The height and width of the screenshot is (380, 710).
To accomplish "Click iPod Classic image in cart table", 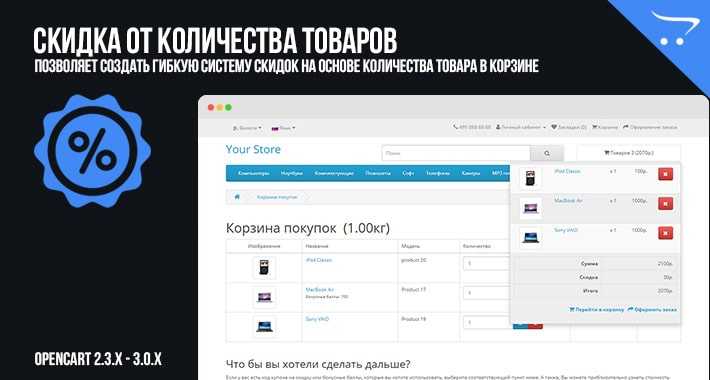I will click(x=264, y=267).
